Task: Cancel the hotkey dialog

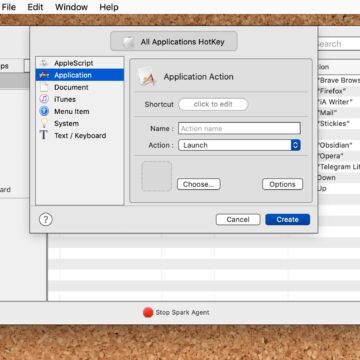Action: 238,220
